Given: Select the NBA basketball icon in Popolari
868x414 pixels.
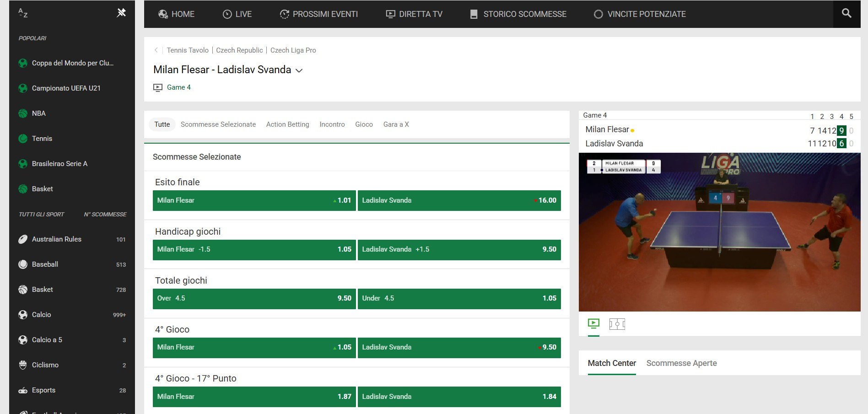Looking at the screenshot, I should [x=22, y=113].
